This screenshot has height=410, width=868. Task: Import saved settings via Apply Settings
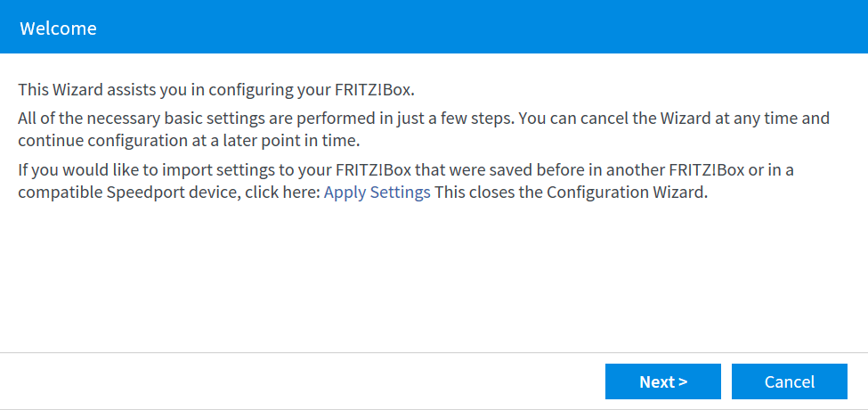(377, 193)
